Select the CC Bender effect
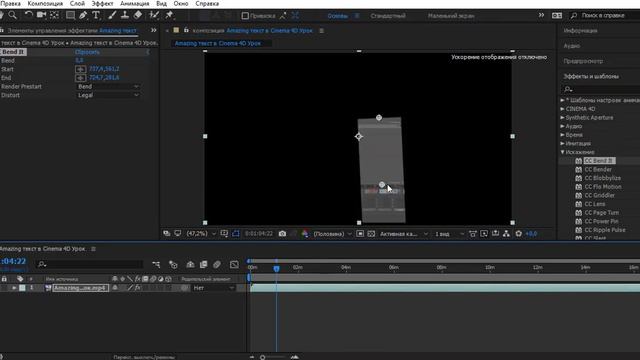Screen dimensions: 640x360 598,169
